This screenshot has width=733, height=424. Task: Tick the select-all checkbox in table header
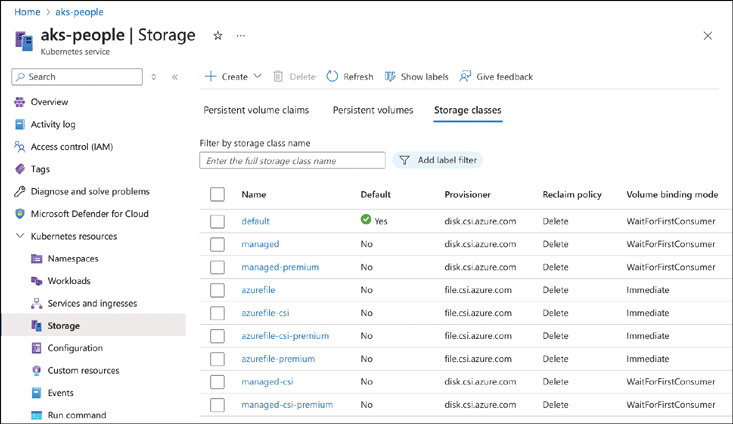(217, 194)
